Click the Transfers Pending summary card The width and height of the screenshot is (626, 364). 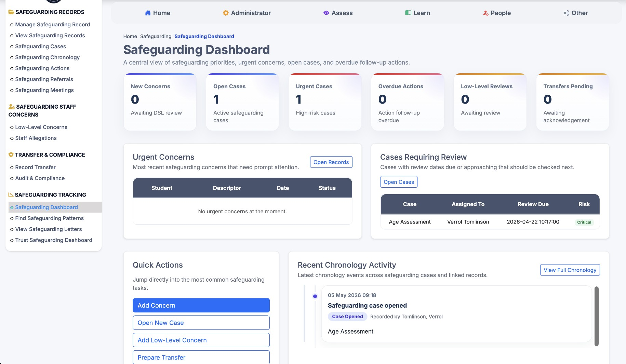click(x=573, y=102)
